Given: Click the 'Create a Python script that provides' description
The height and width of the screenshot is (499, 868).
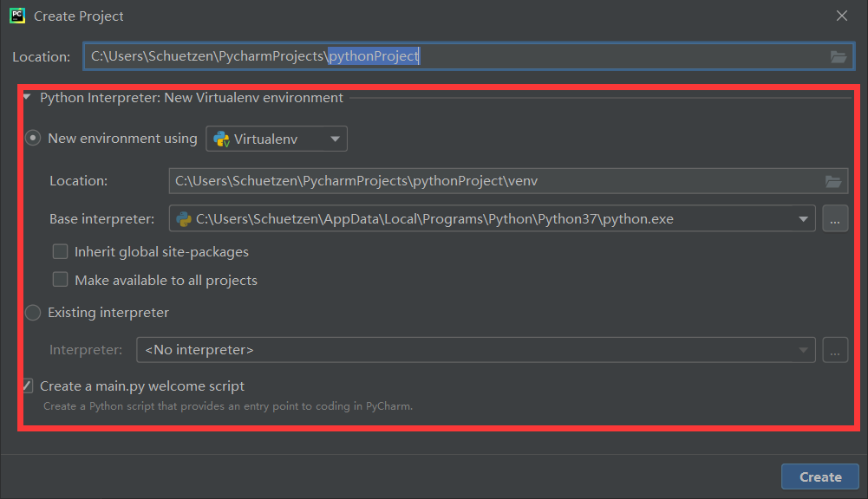Looking at the screenshot, I should [x=228, y=406].
